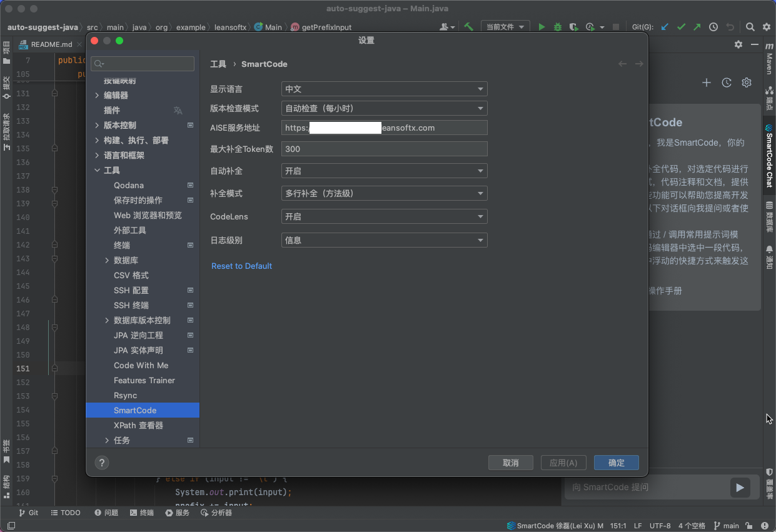Click the Git push green arrow
This screenshot has width=776, height=532.
tap(697, 27)
